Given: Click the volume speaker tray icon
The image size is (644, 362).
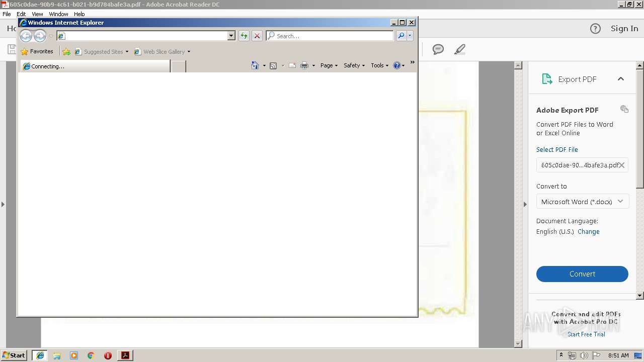Looking at the screenshot, I should pos(584,355).
